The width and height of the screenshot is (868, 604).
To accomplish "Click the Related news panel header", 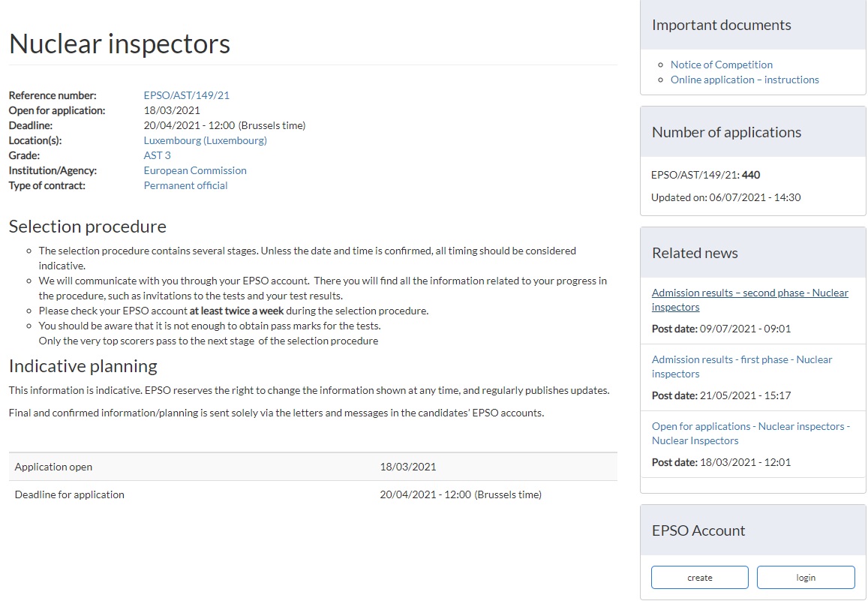I will [695, 253].
